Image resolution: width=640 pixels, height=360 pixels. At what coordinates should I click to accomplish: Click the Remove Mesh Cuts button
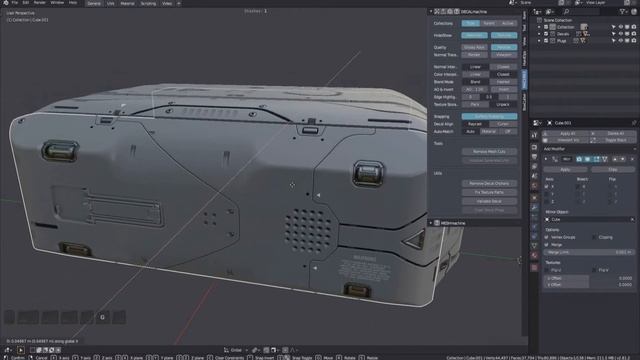point(489,151)
